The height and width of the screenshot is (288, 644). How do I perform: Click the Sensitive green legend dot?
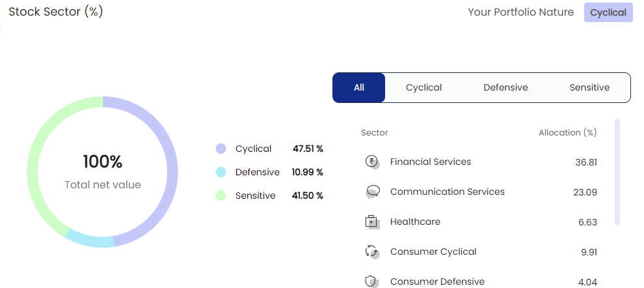(221, 196)
